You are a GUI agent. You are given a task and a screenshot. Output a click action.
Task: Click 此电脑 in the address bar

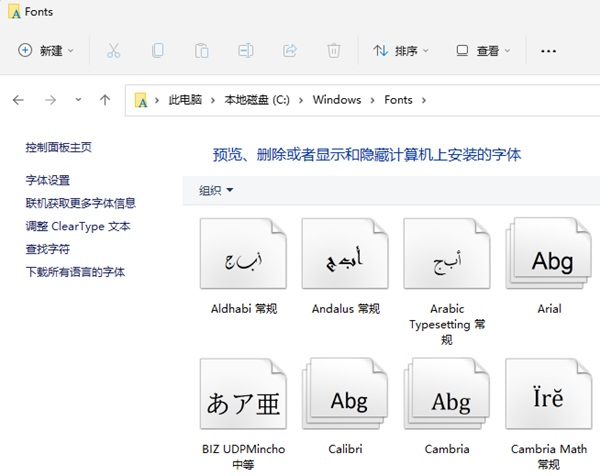click(x=185, y=100)
